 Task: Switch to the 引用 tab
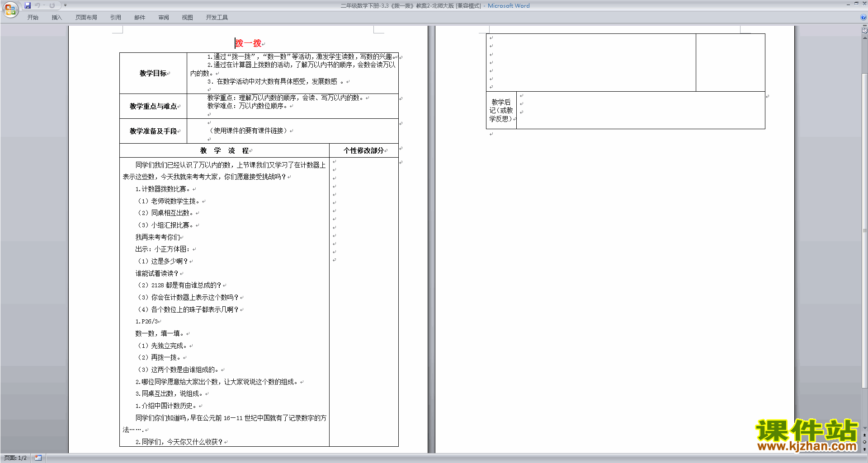pos(116,18)
